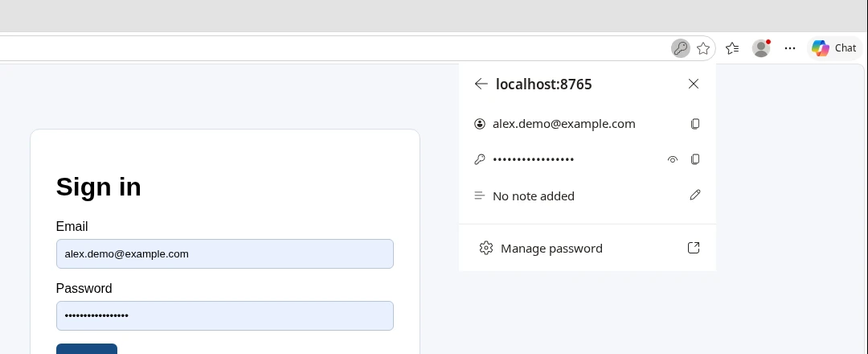The height and width of the screenshot is (354, 868).
Task: Click the note lines icon beside 'No note added'
Action: point(480,196)
